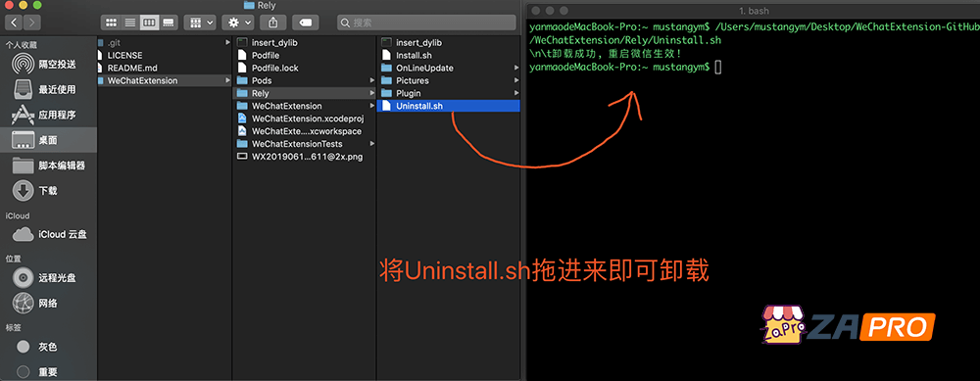The height and width of the screenshot is (381, 980).
Task: Expand middle-column WeChatExtension folder arrow
Action: pyautogui.click(x=372, y=106)
